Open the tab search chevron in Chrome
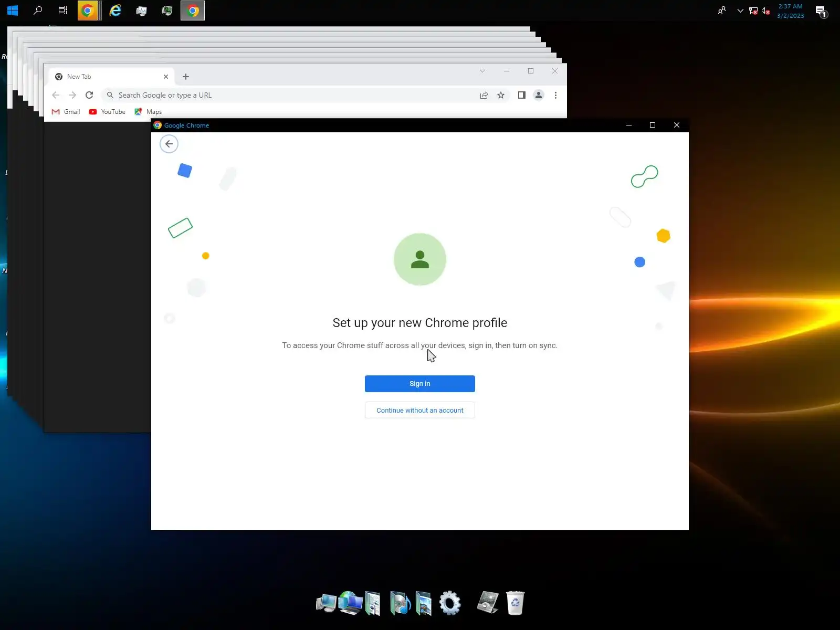 tap(482, 71)
